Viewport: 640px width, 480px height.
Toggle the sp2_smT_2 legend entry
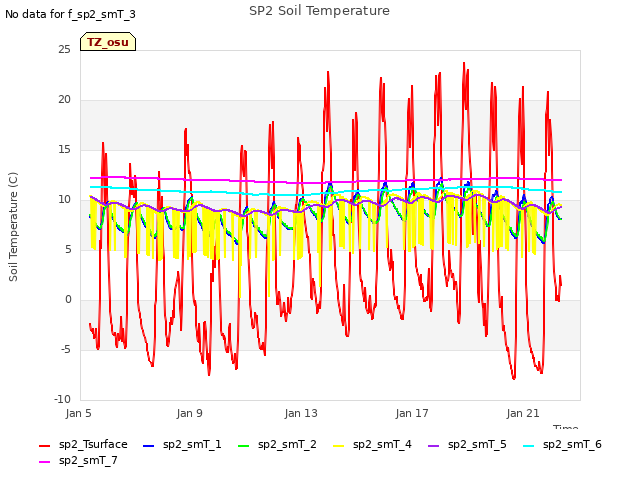[x=277, y=444]
